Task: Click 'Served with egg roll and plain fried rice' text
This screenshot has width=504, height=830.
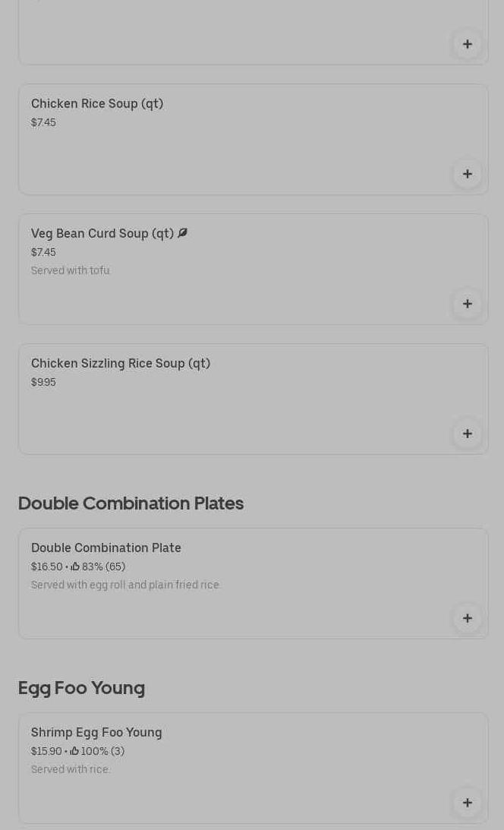Action: coord(125,585)
